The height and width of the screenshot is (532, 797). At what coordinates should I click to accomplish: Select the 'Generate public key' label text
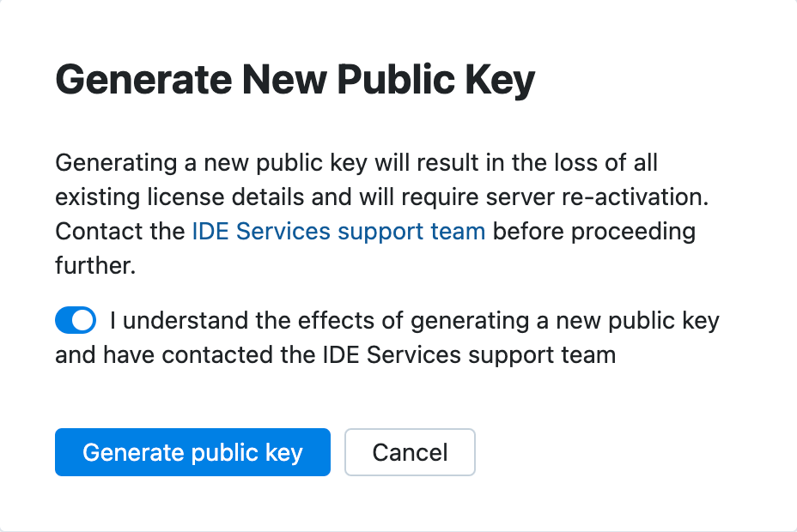pyautogui.click(x=192, y=452)
